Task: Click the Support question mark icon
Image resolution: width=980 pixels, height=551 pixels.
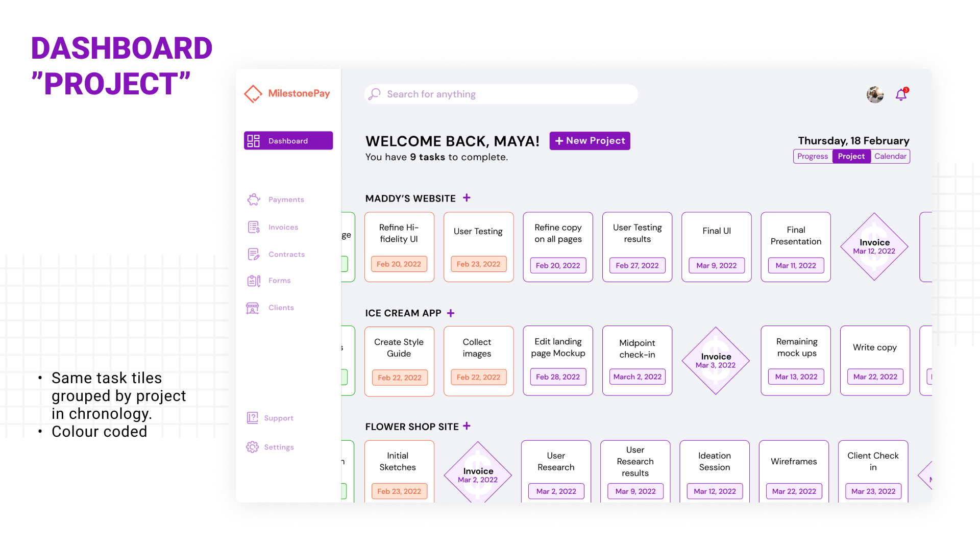Action: pos(252,418)
